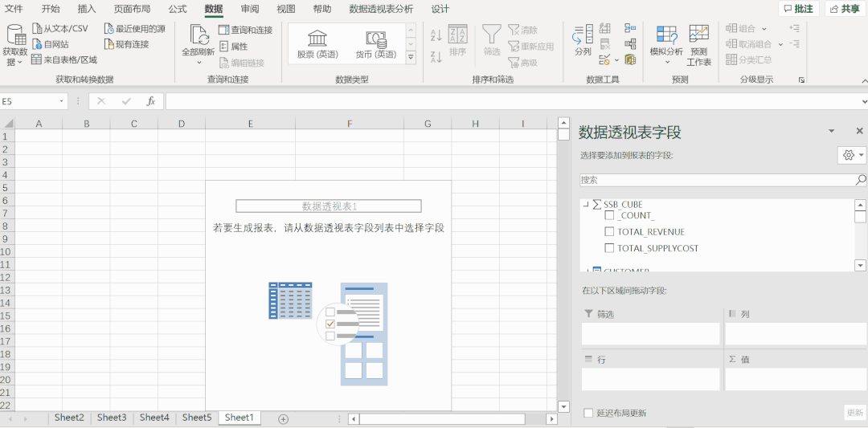Switch to the Formulas (公式) tab
The height and width of the screenshot is (428, 868).
tap(177, 9)
